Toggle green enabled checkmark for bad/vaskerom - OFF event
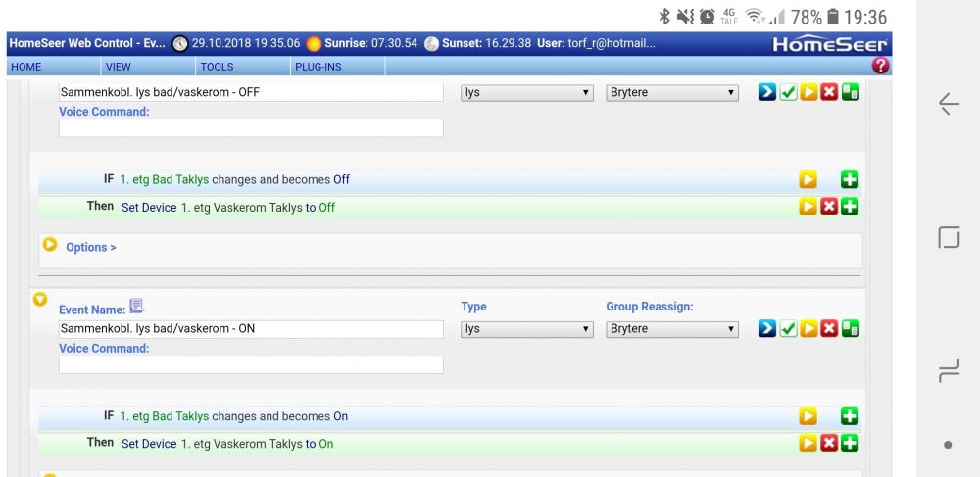The height and width of the screenshot is (477, 980). click(788, 92)
